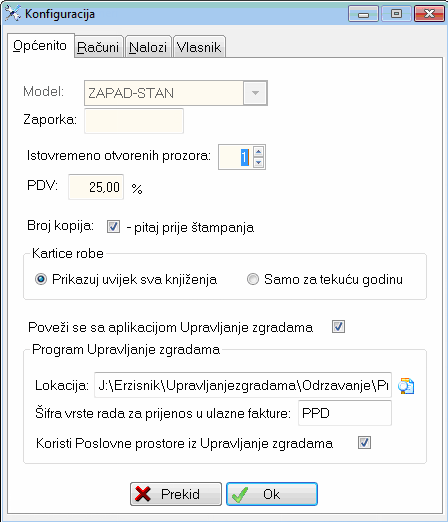Screen dimensions: 448x522
Task: Uncheck 'Koristi Poslovne prostore iz Upravljanje zgradama'
Action: pos(364,443)
